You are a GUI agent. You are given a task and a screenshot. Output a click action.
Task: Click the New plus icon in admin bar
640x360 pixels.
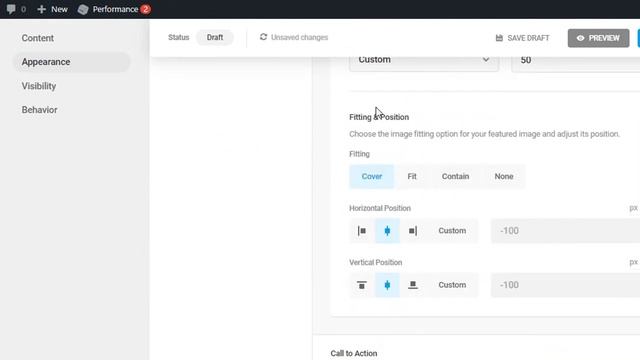[x=41, y=9]
